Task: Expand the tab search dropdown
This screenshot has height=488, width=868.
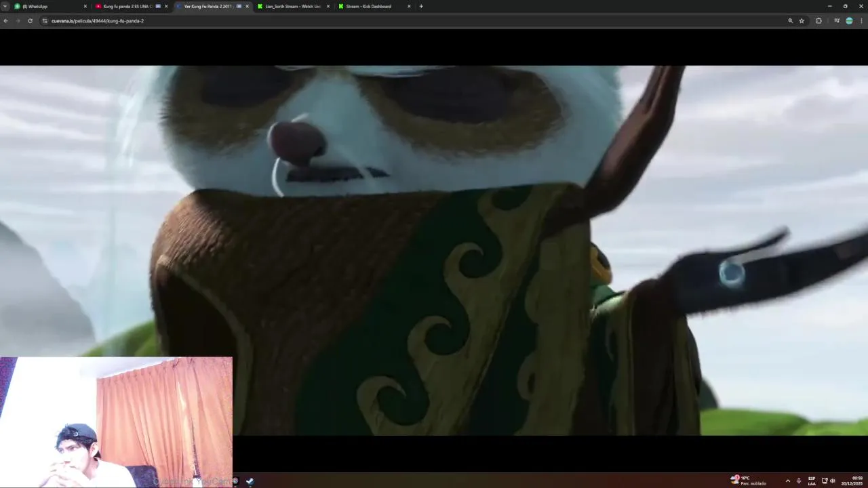Action: (x=5, y=6)
